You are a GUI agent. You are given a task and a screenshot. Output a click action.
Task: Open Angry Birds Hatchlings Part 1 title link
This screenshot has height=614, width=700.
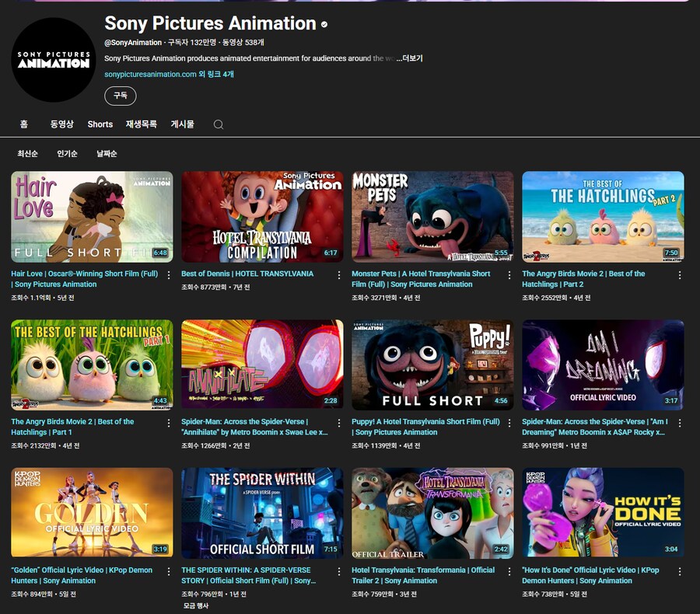[x=72, y=427]
